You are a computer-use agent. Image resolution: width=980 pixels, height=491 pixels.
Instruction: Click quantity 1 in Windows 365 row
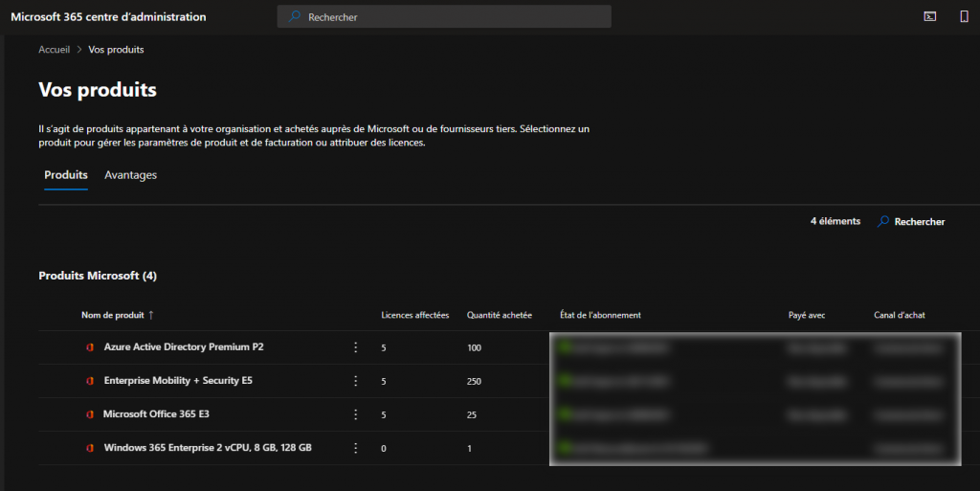[x=469, y=449]
